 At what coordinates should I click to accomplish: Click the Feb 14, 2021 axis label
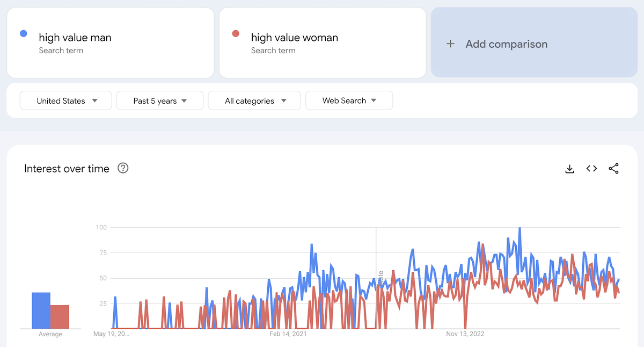[288, 334]
